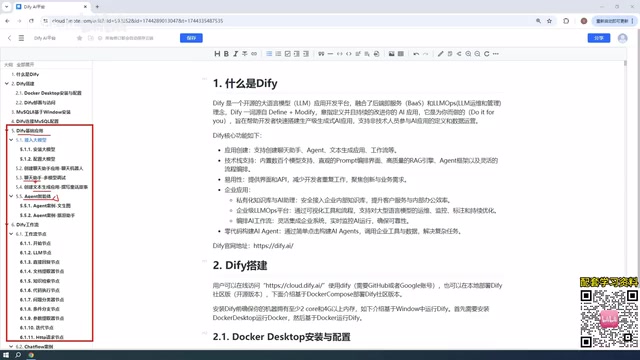
Task: Insert an unordered list
Action: [x=269, y=54]
